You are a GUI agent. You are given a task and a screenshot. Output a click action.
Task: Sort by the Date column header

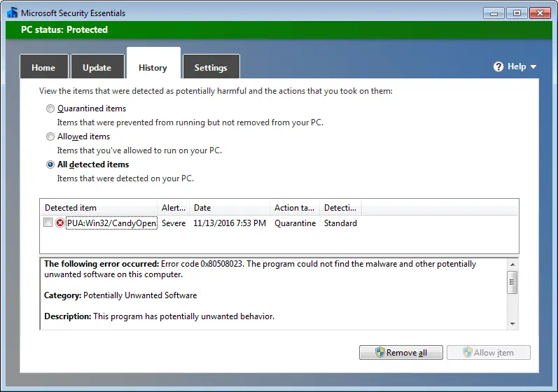coord(230,208)
